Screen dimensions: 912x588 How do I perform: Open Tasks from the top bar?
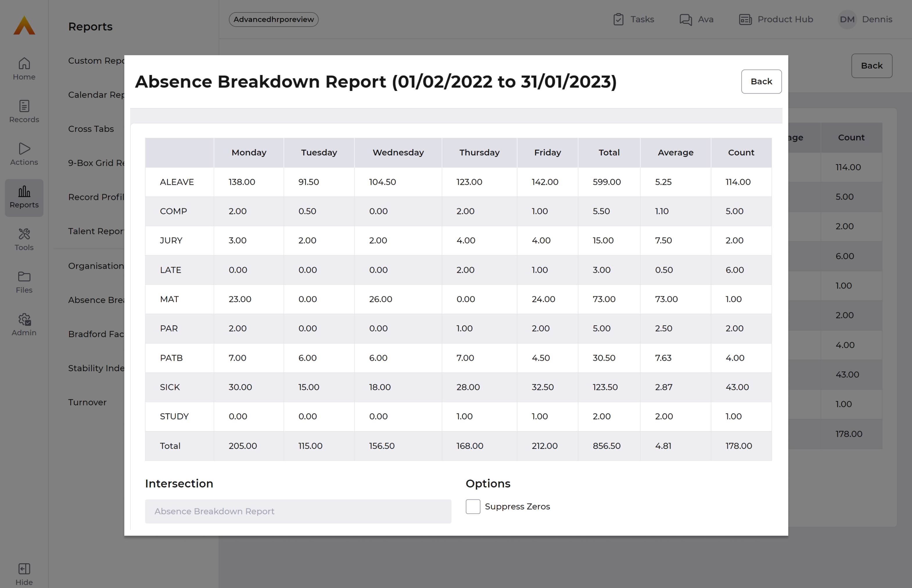coord(633,19)
